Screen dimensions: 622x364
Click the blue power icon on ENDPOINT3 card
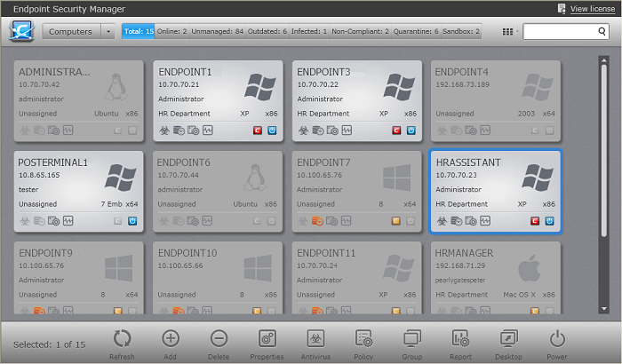click(x=411, y=130)
